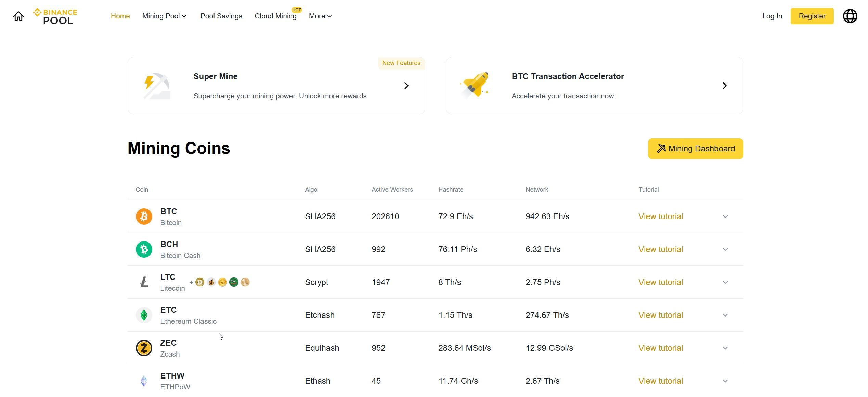Screen dimensions: 868x397
Task: Click the Ethereum Classic coin icon
Action: (144, 315)
